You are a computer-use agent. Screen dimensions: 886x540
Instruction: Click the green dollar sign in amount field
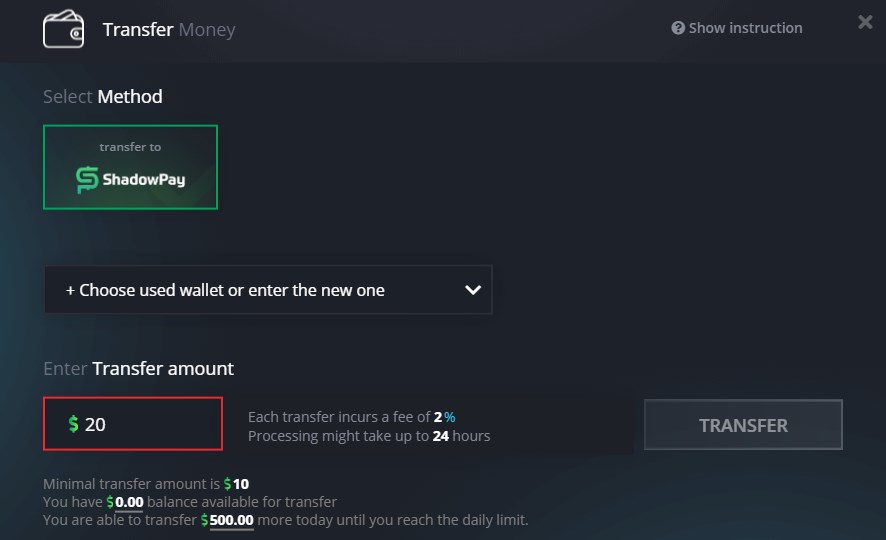(x=73, y=424)
